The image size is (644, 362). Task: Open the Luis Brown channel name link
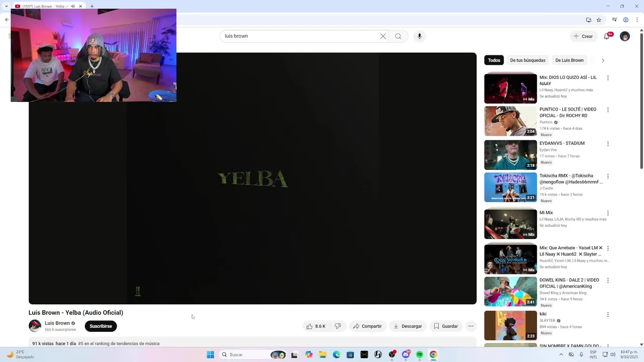pyautogui.click(x=57, y=323)
